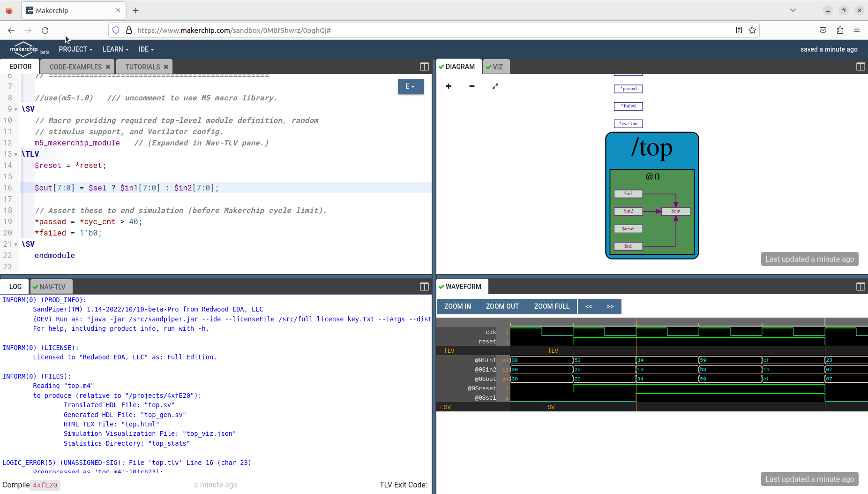868x494 pixels.
Task: Toggle the green checkmark on the DIAGRAM tab
Action: [x=442, y=66]
